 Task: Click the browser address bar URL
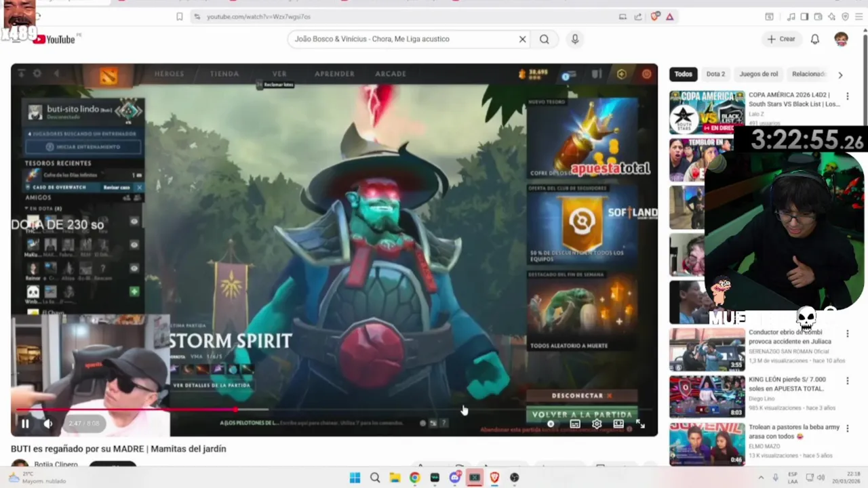tap(258, 16)
